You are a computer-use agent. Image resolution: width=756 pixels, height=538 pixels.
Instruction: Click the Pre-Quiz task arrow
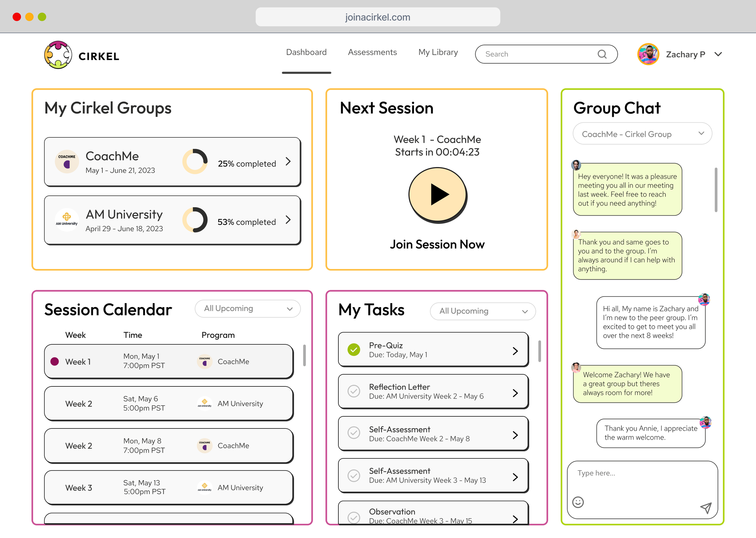click(515, 351)
